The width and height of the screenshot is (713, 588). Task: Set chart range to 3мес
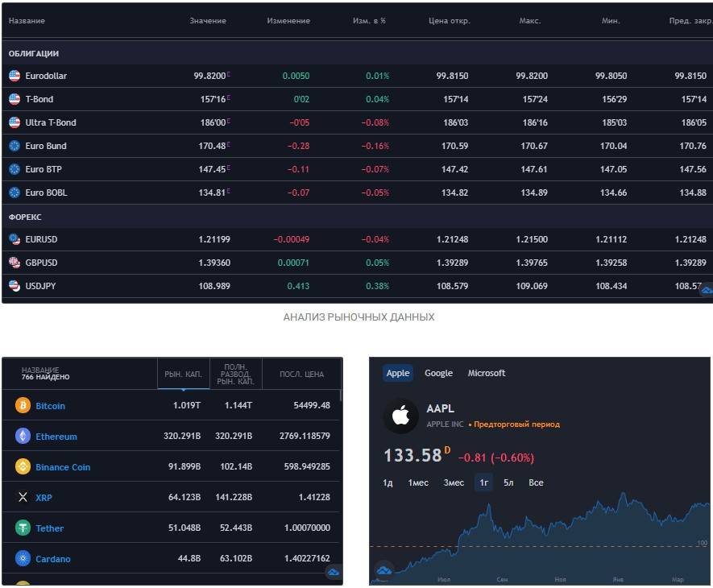(454, 482)
